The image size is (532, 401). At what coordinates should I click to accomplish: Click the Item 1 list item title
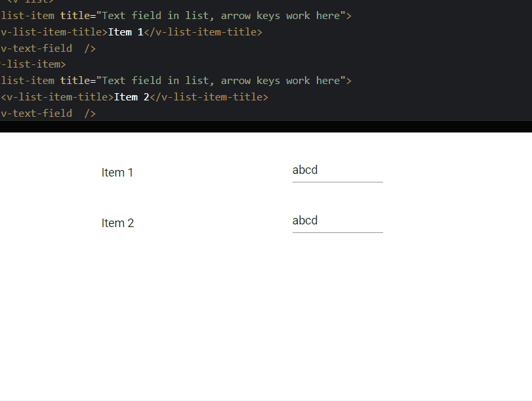tap(117, 173)
